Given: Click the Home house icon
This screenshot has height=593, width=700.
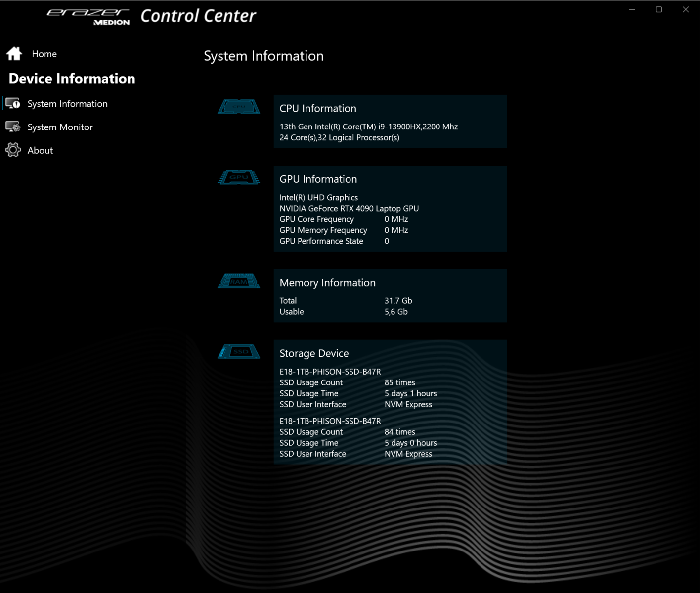Looking at the screenshot, I should (x=14, y=54).
